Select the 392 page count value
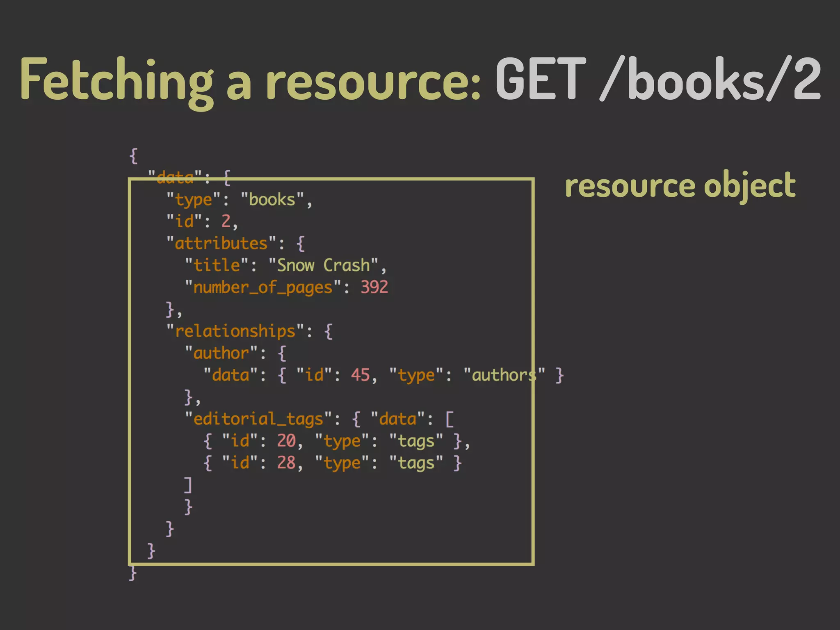 click(374, 287)
